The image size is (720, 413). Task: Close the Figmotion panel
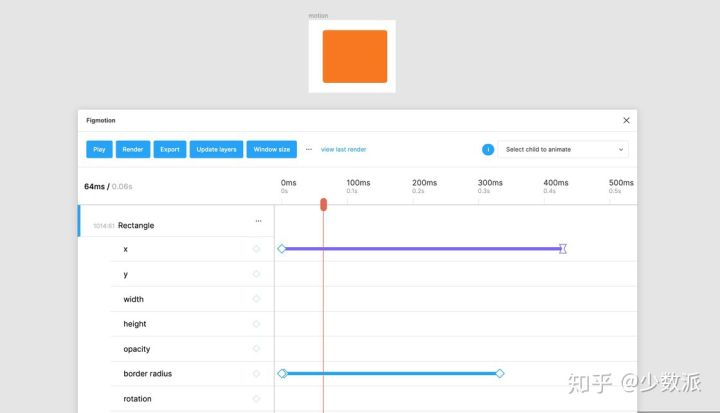pyautogui.click(x=626, y=120)
